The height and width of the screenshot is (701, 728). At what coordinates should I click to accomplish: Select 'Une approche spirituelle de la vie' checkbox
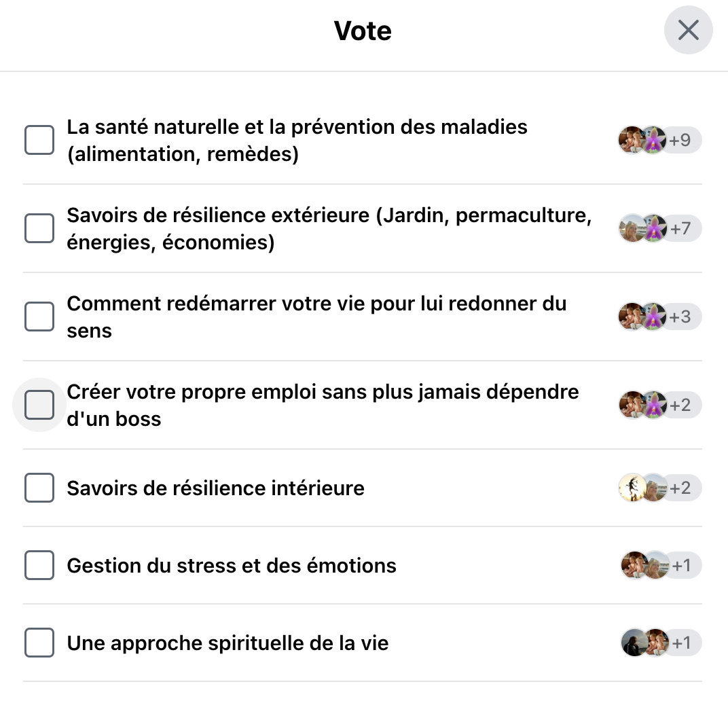point(39,643)
